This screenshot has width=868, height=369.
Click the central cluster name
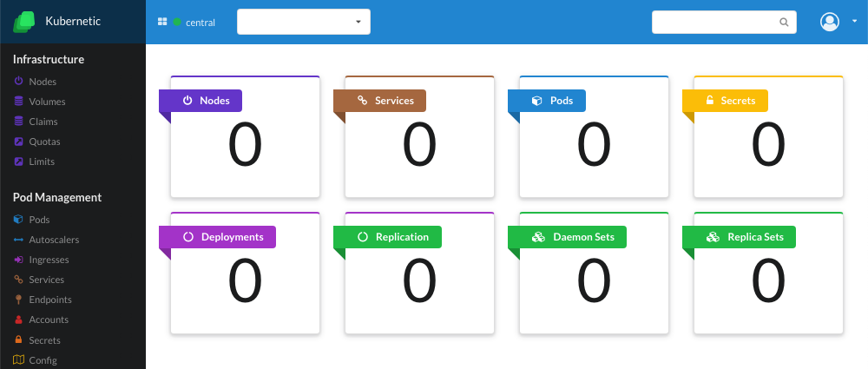click(201, 23)
